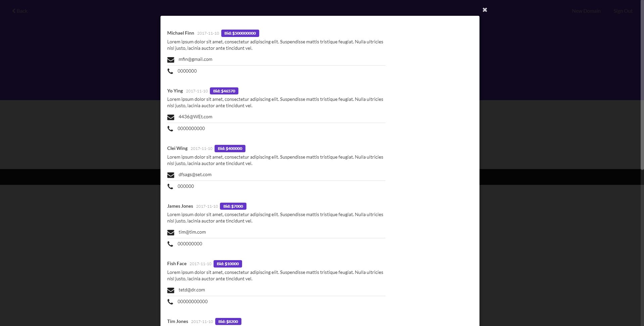Click the envelope icon beside mfin@gmail.com
The width and height of the screenshot is (644, 326).
tap(171, 60)
